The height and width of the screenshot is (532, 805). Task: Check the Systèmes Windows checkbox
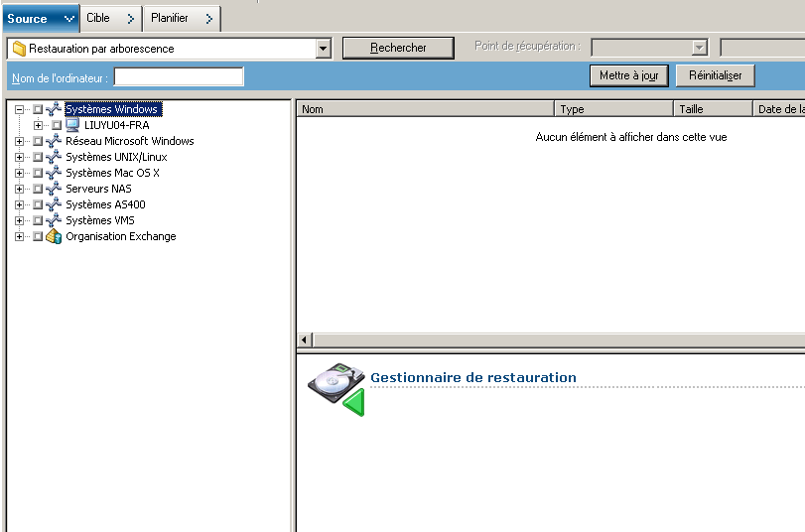click(38, 110)
